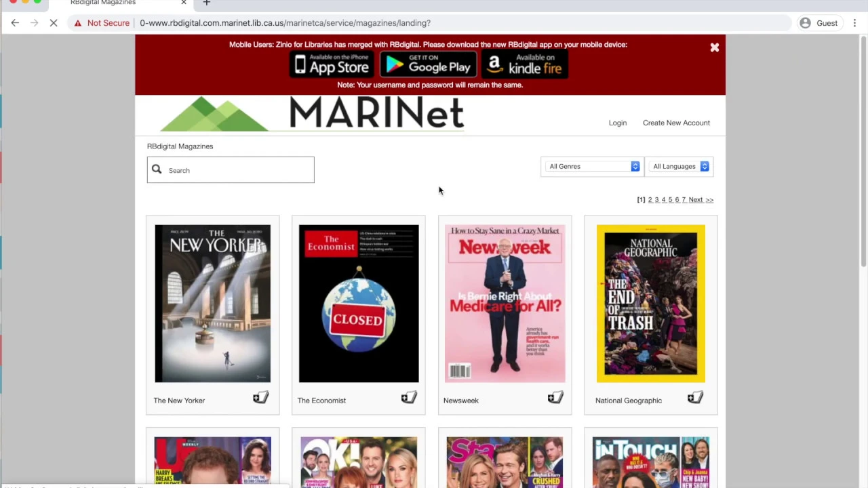The image size is (868, 488).
Task: Click The New Yorker title text
Action: pos(179,401)
